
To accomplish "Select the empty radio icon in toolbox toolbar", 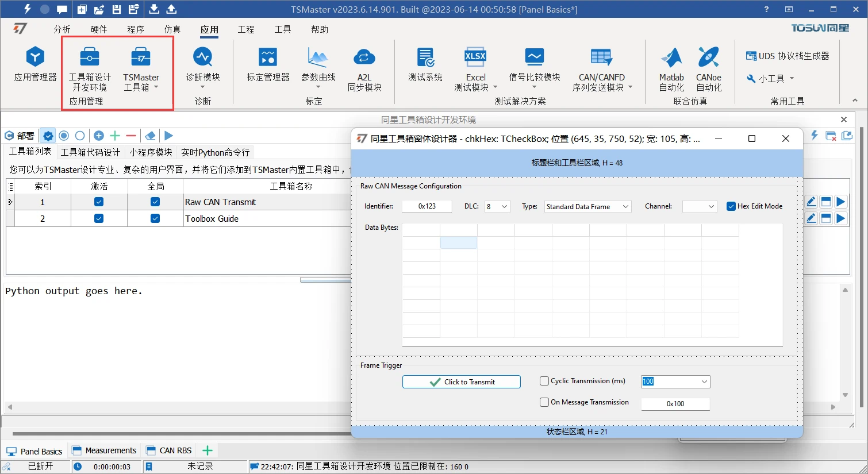I will [80, 136].
